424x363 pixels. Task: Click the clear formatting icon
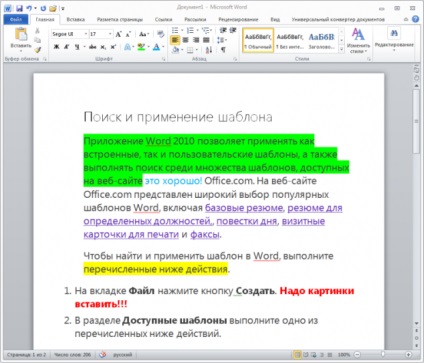161,34
